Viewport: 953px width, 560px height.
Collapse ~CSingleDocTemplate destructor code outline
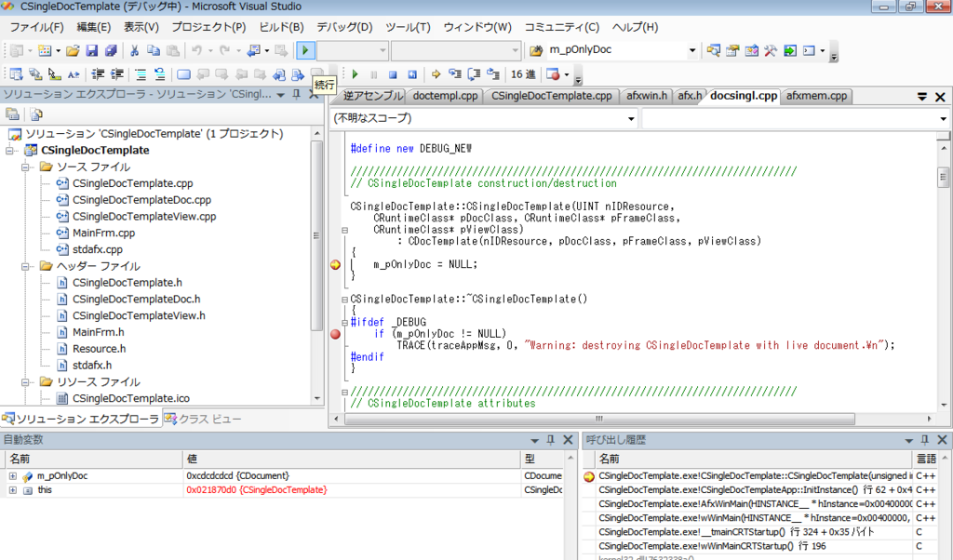tap(344, 300)
